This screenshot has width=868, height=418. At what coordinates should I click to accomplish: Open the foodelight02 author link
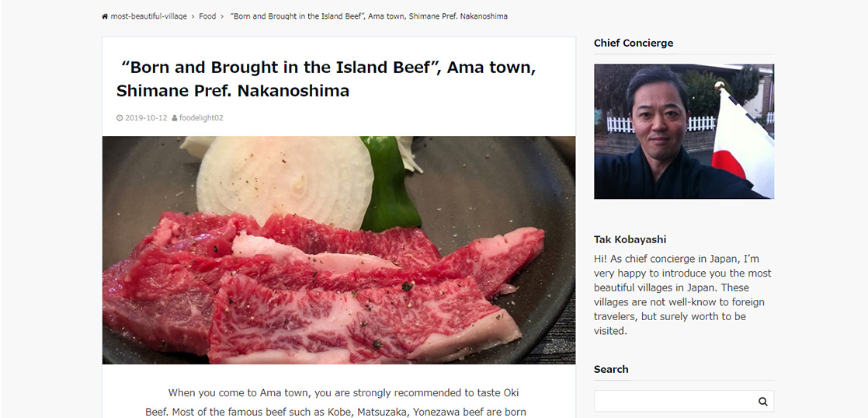tap(201, 118)
